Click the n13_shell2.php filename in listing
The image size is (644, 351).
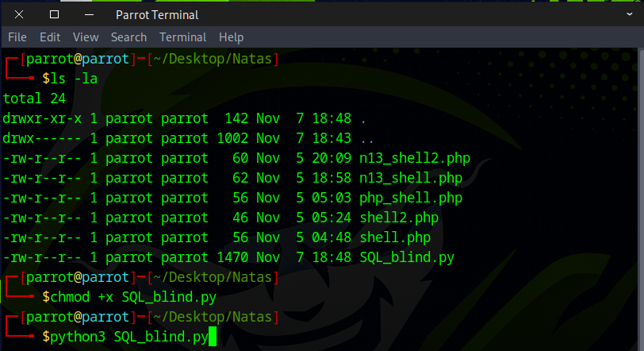[414, 158]
